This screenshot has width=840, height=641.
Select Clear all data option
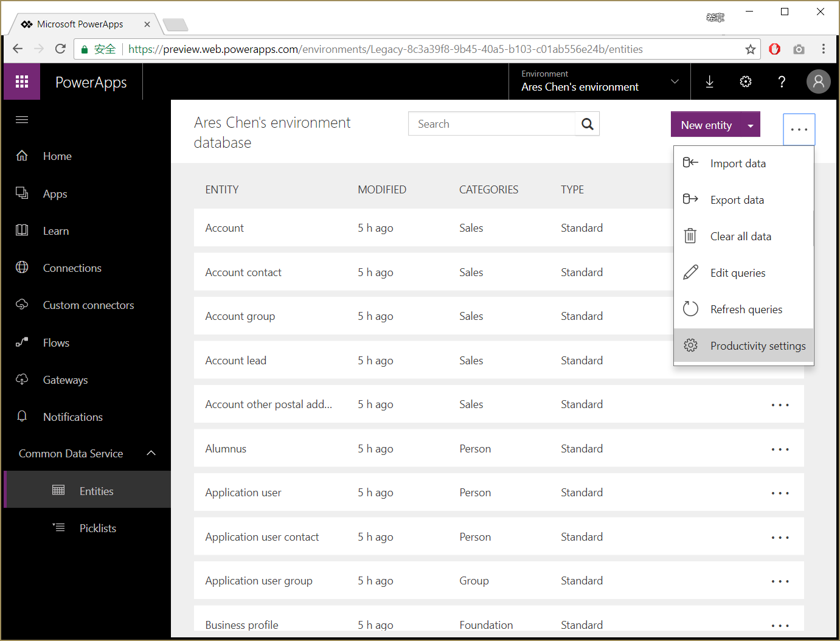(740, 237)
